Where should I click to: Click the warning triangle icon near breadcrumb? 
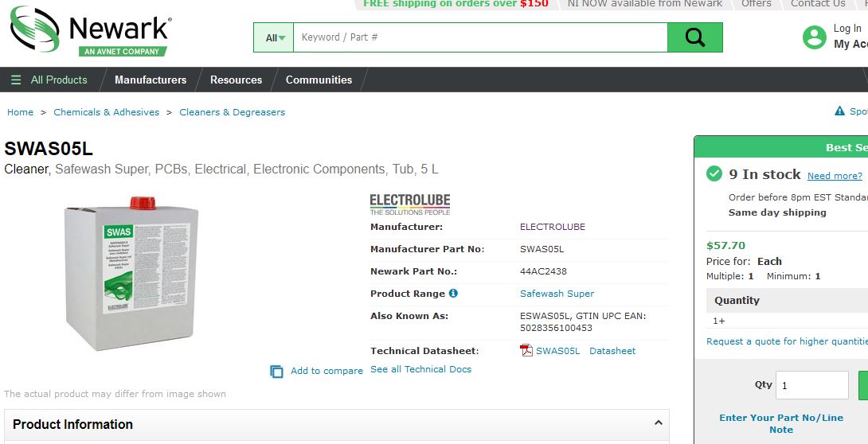840,111
